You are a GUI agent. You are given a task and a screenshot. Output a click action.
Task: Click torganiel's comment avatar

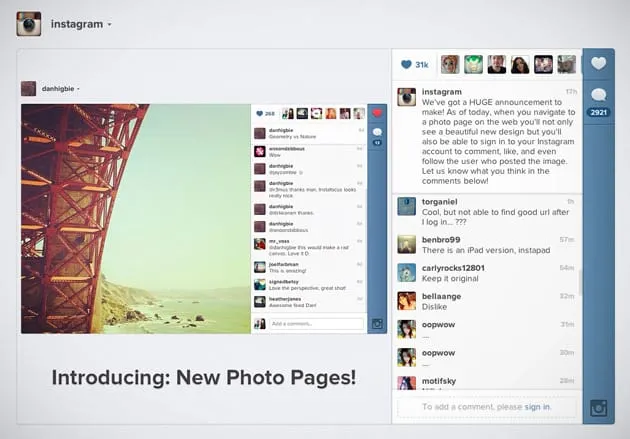click(x=407, y=206)
